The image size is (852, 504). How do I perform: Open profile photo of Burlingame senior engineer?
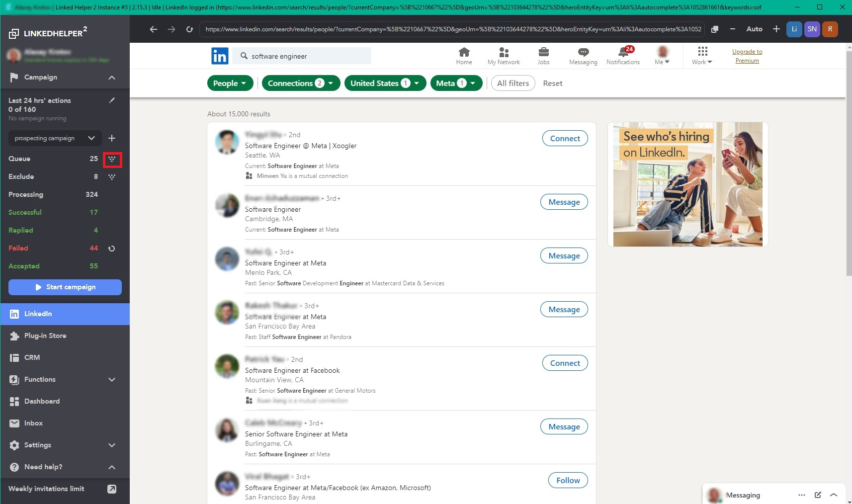227,430
